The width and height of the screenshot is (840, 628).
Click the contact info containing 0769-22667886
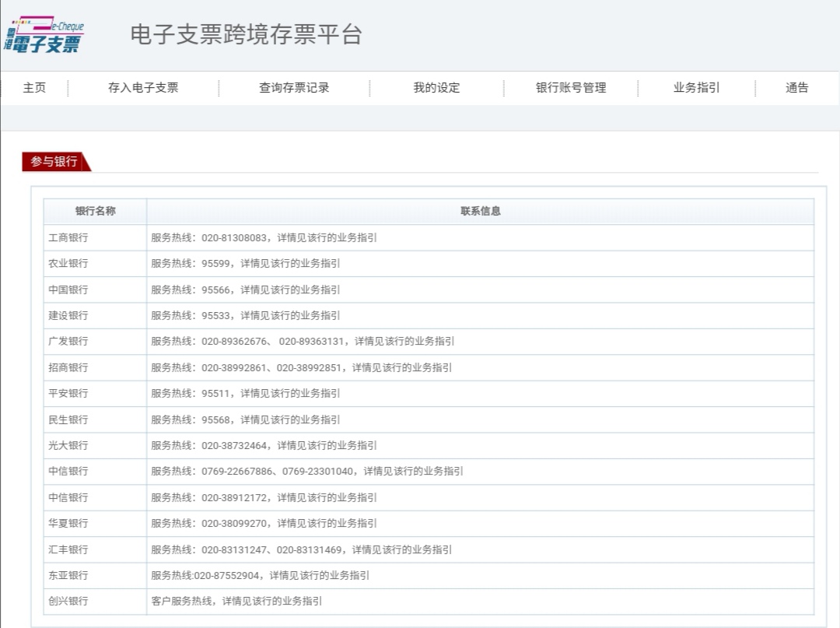(307, 472)
